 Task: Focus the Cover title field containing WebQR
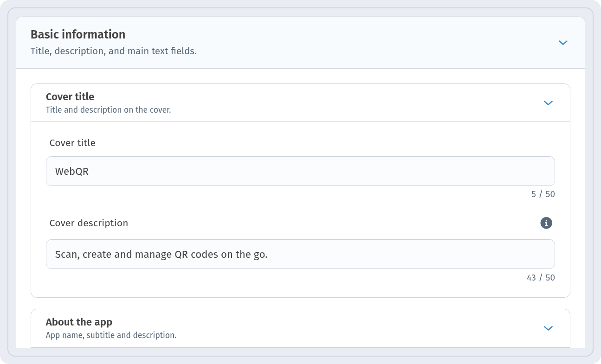(x=300, y=171)
